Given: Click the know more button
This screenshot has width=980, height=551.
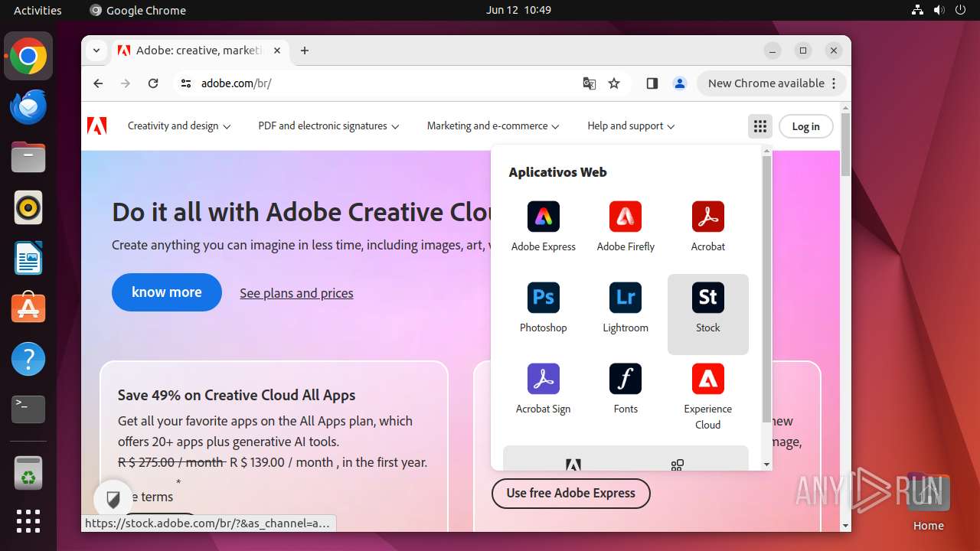Looking at the screenshot, I should tap(167, 292).
